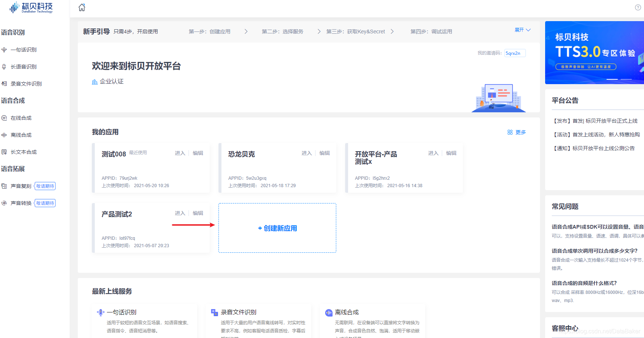This screenshot has height=338, width=644.
Task: Open 长语音识别 in the sidebar
Action: [x=24, y=67]
